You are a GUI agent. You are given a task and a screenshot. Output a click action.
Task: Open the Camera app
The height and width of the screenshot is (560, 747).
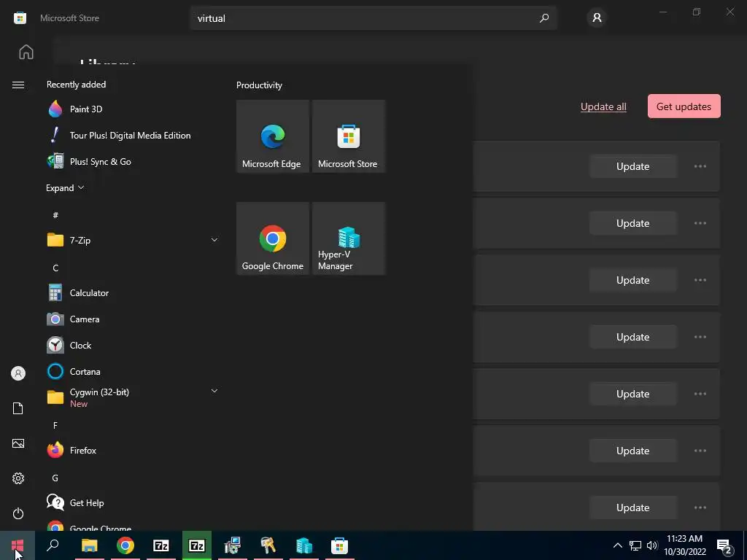tap(131, 319)
